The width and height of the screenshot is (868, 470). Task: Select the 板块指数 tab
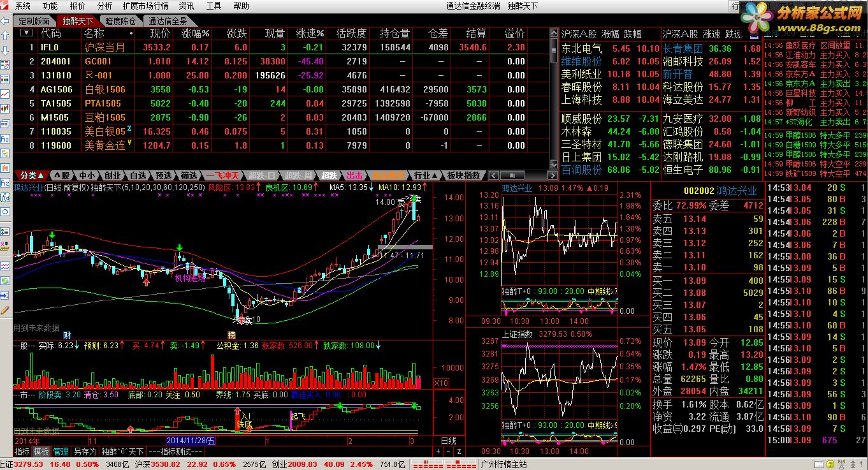click(463, 175)
